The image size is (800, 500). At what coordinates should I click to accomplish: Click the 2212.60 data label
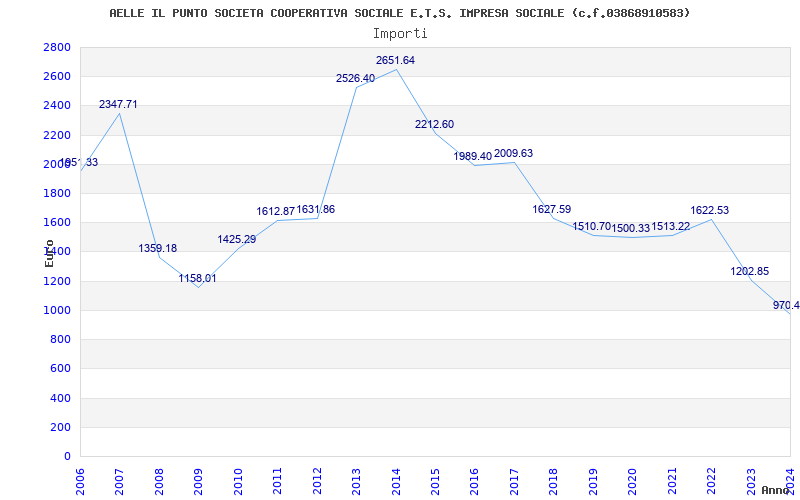(x=435, y=124)
